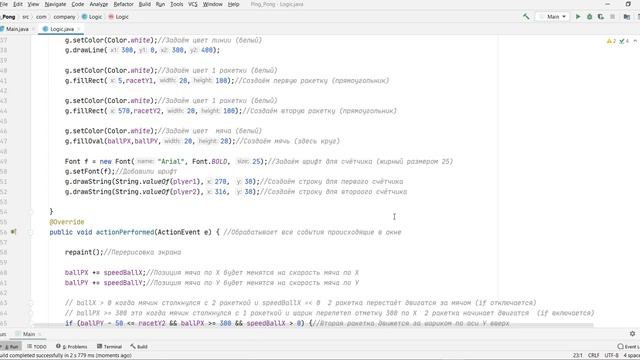The height and width of the screenshot is (360, 640).
Task: Click the ballPY += speedBallY statement
Action: tap(105, 282)
